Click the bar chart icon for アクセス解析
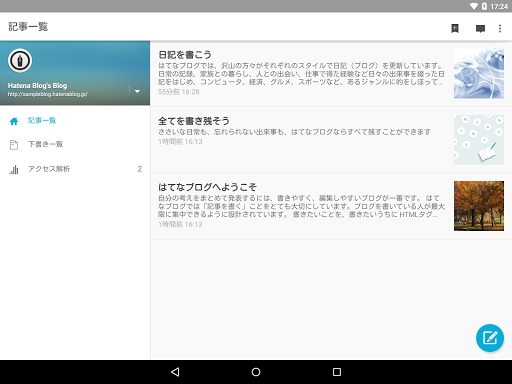The image size is (512, 384). point(14,169)
